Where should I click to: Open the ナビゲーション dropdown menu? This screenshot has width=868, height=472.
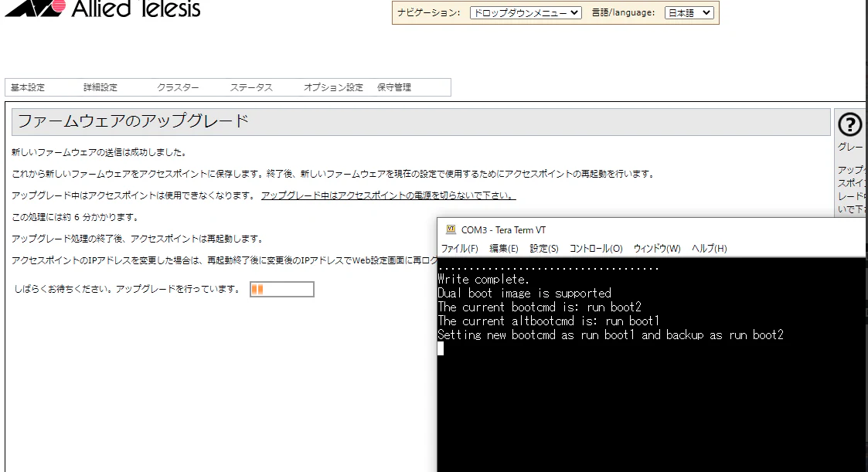click(526, 12)
